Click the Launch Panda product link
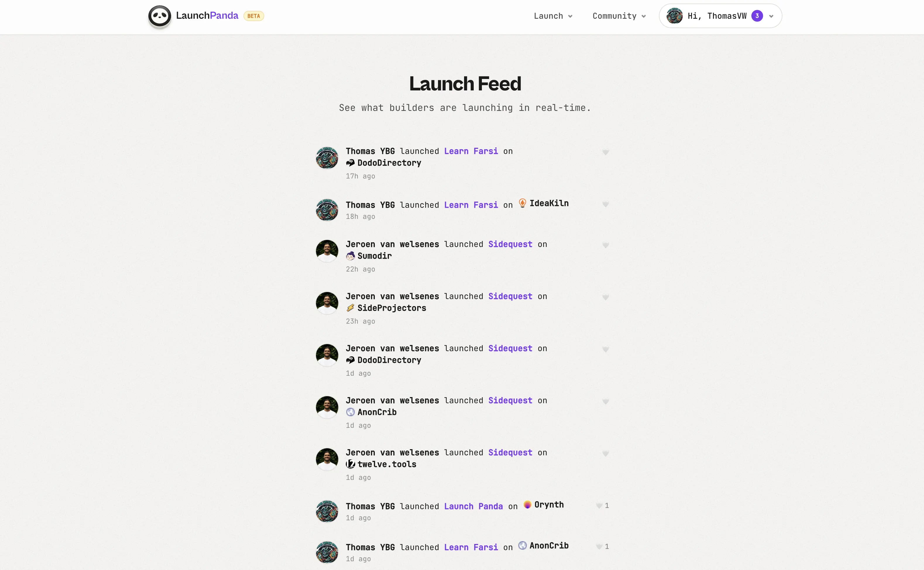This screenshot has width=924, height=570. coord(473,506)
